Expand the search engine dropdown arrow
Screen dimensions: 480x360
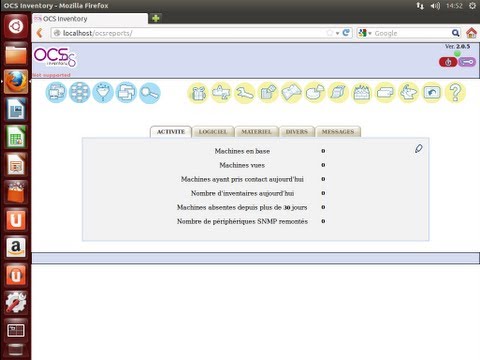pos(370,33)
